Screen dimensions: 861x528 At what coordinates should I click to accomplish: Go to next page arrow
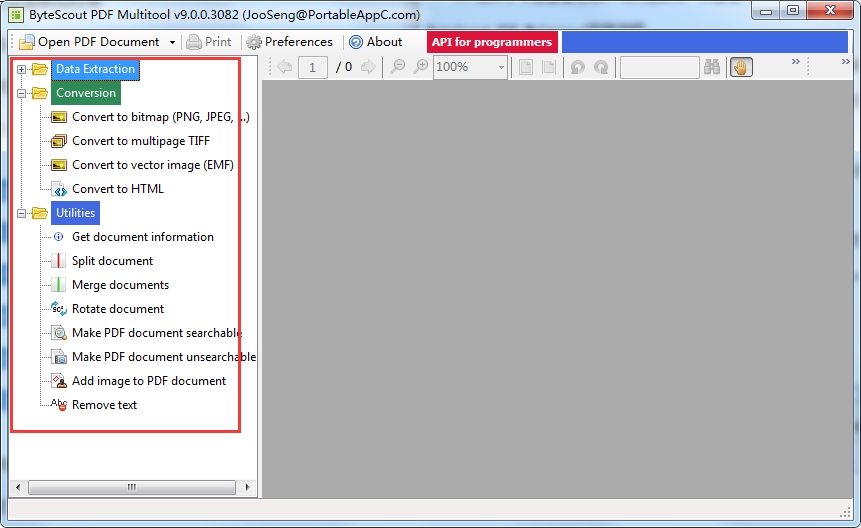coord(368,67)
